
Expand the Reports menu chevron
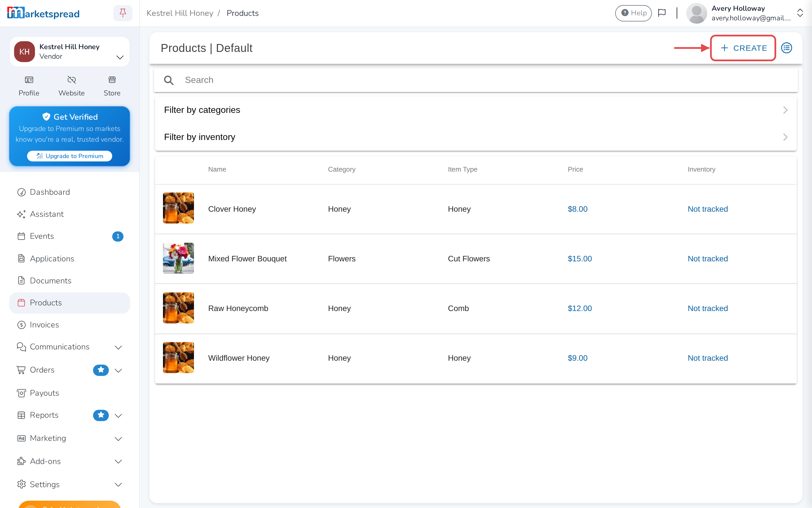pyautogui.click(x=118, y=416)
